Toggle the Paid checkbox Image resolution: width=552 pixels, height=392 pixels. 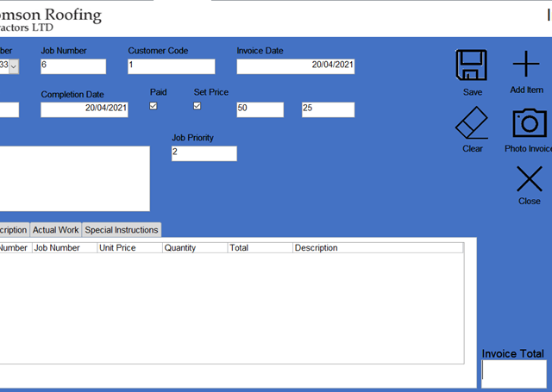[154, 106]
